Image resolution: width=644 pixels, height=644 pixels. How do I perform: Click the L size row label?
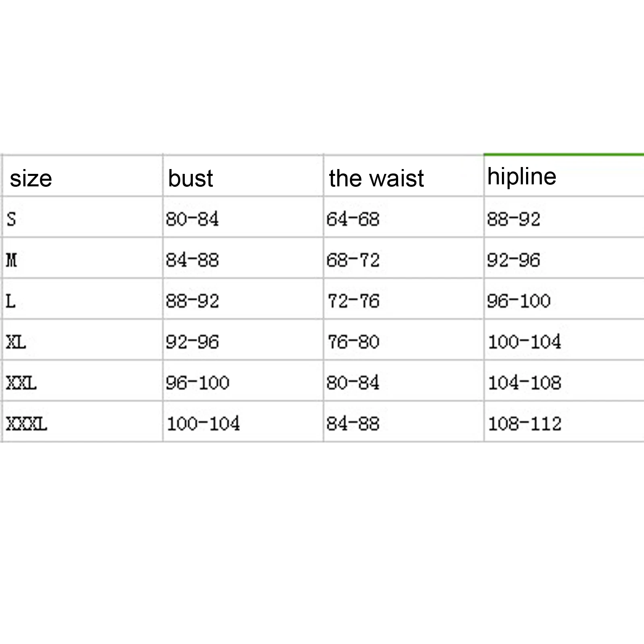click(11, 301)
